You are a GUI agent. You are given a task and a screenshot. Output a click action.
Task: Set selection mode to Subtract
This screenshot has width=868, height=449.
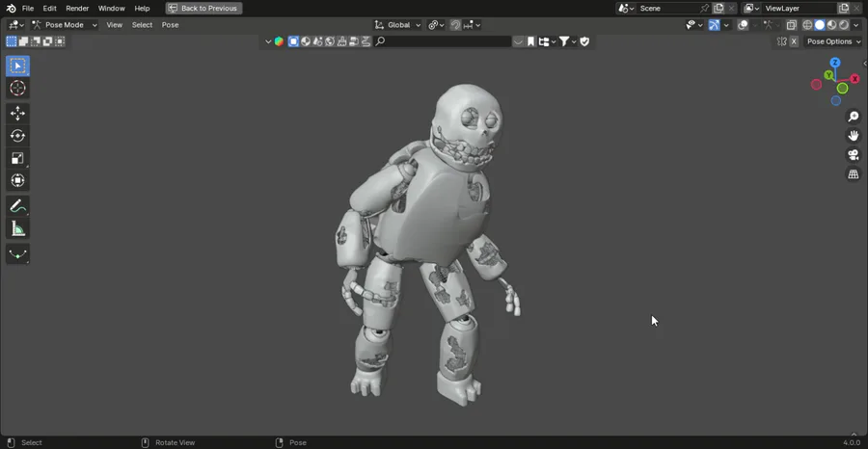(x=36, y=41)
